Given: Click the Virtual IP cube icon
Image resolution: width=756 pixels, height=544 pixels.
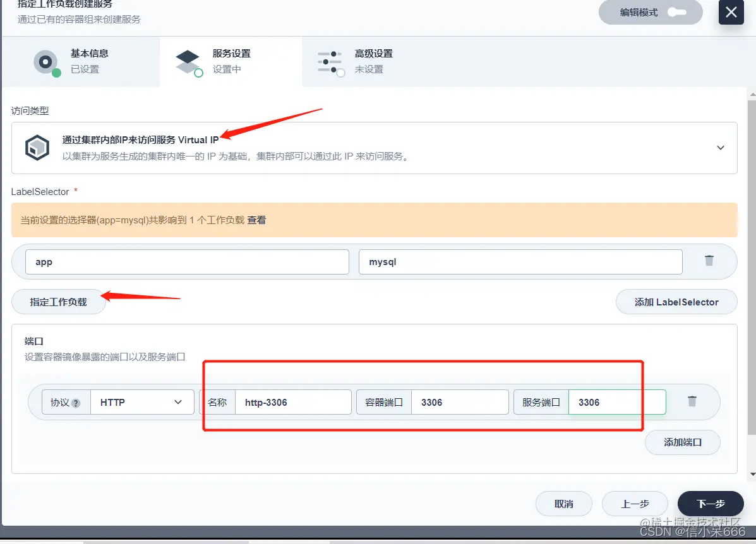Looking at the screenshot, I should [x=37, y=148].
